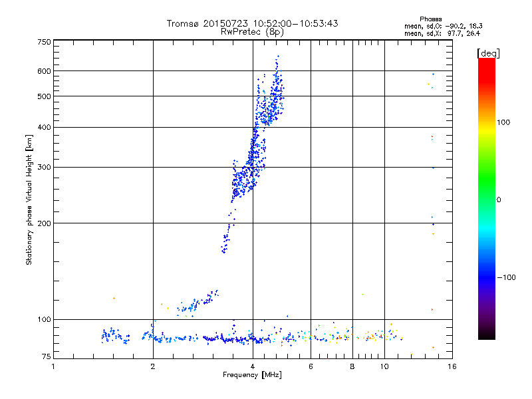Image resolution: width=532 pixels, height=399 pixels.
Task: Click the 'mean, sd,O: -90.2, 18.3' line
Action: pyautogui.click(x=443, y=26)
